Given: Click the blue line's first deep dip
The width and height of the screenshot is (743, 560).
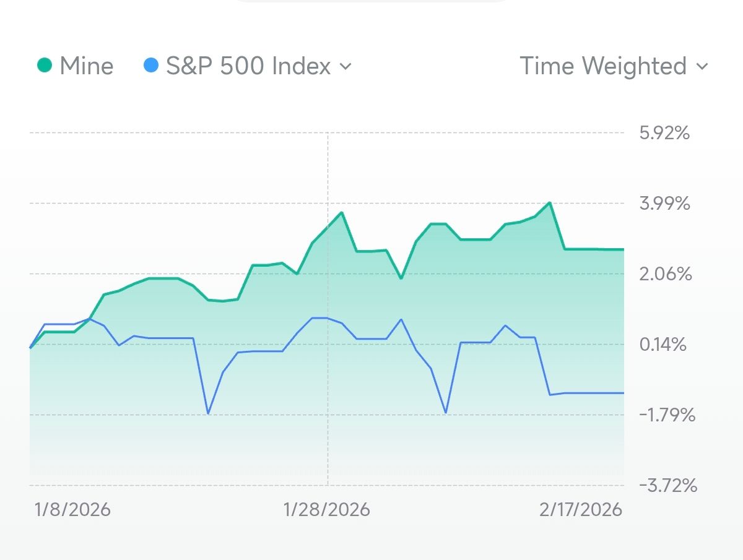Looking at the screenshot, I should [208, 413].
